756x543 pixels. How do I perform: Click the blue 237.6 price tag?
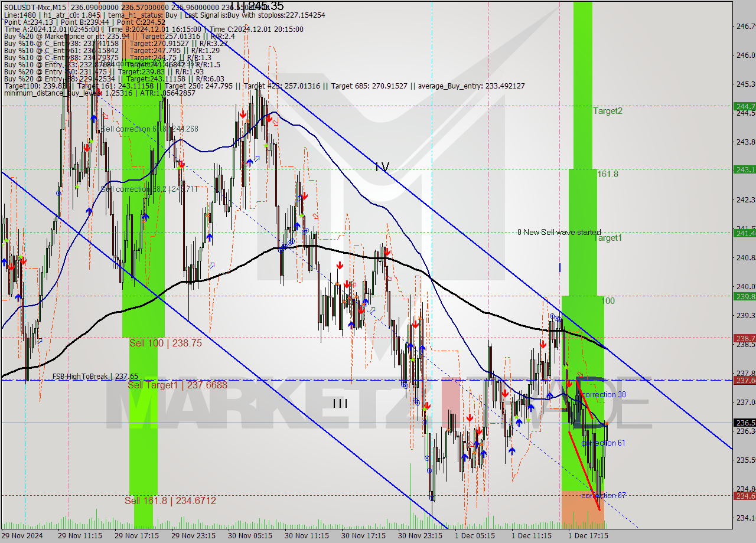tap(744, 380)
